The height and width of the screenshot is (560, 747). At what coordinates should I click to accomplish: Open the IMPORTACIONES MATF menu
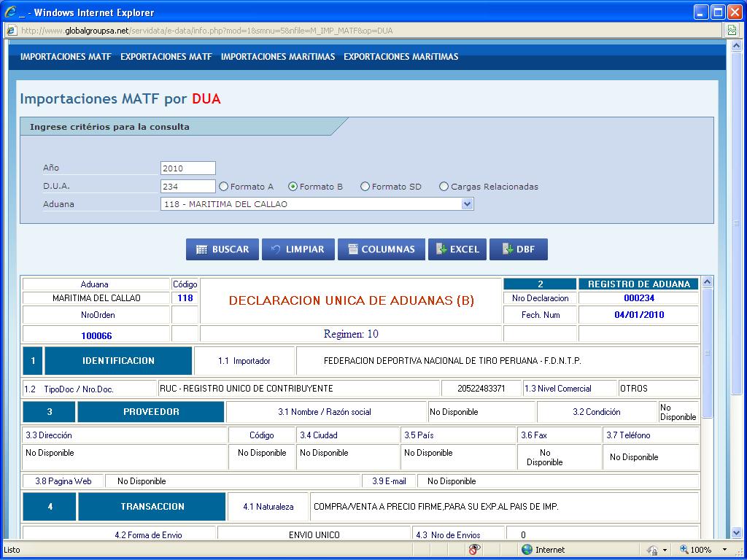click(x=66, y=57)
